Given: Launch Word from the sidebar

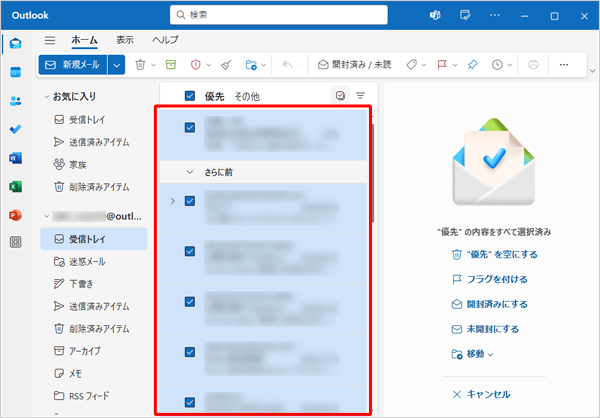Looking at the screenshot, I should pyautogui.click(x=16, y=158).
